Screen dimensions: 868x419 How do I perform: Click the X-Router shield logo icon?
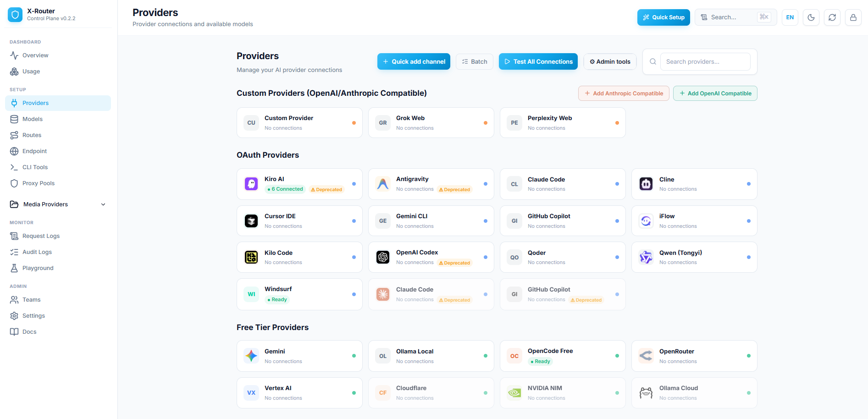tap(15, 15)
